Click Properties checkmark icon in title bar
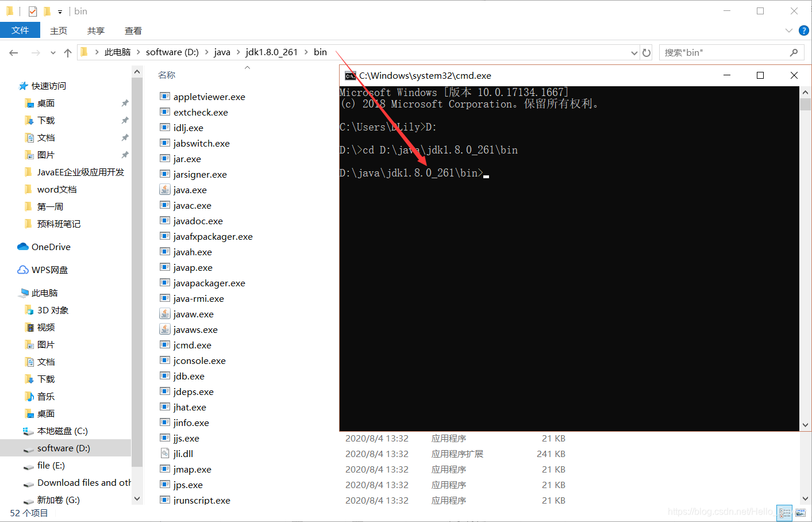Viewport: 812px width, 522px height. click(33, 11)
